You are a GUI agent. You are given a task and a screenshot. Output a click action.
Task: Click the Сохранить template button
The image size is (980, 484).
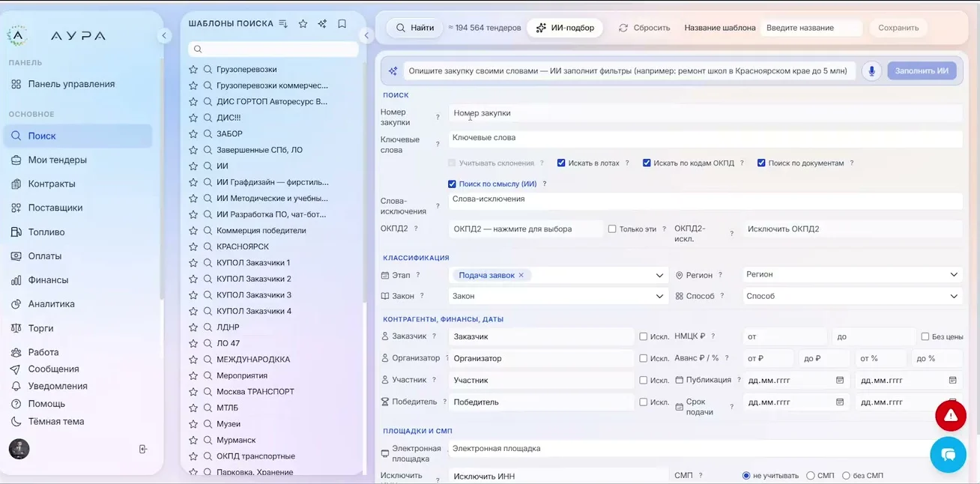[898, 28]
